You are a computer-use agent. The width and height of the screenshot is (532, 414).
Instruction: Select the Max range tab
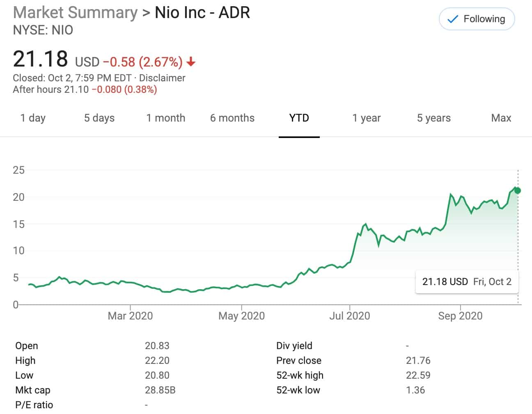click(x=501, y=118)
